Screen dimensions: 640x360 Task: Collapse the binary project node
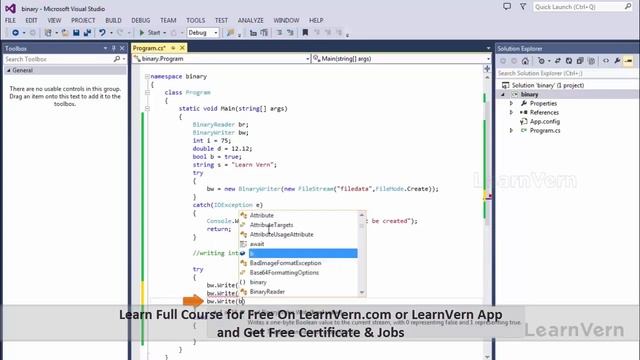pos(503,94)
